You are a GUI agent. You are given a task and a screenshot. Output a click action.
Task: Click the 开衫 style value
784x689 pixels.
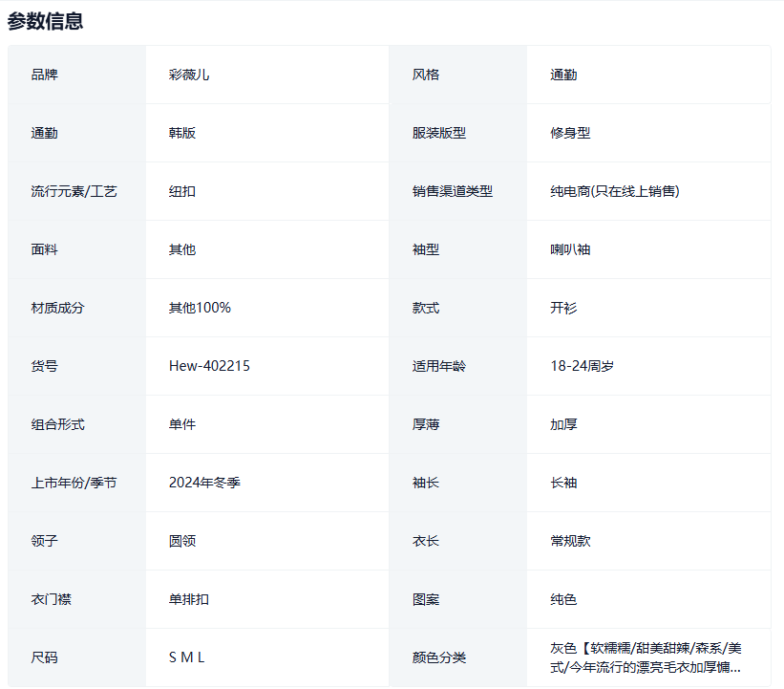point(563,308)
